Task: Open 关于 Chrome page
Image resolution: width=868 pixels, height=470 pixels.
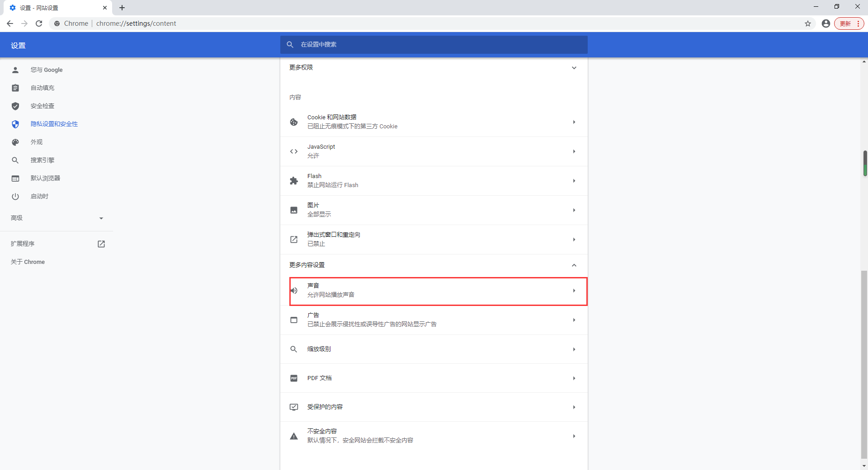Action: coord(28,262)
